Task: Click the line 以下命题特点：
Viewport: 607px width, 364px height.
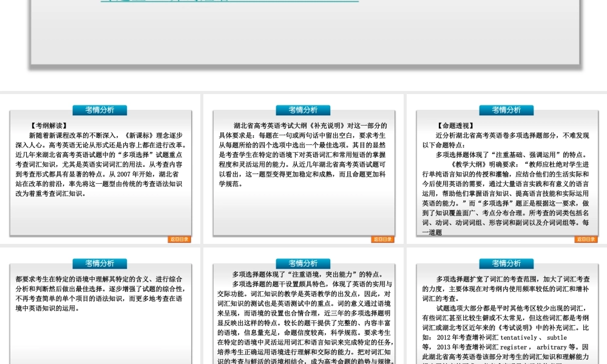Action: (x=444, y=145)
